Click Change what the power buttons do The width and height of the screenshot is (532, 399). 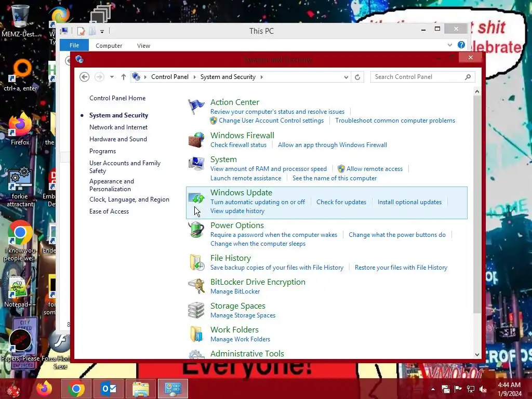(x=397, y=235)
